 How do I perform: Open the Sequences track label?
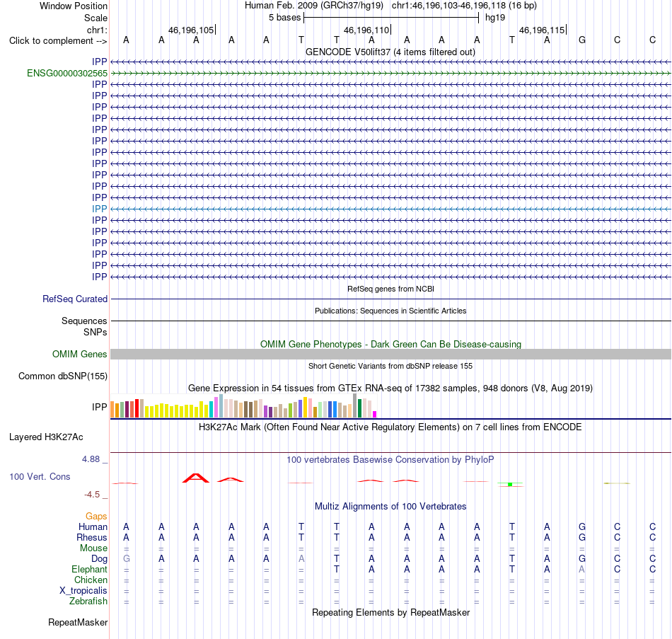click(84, 321)
